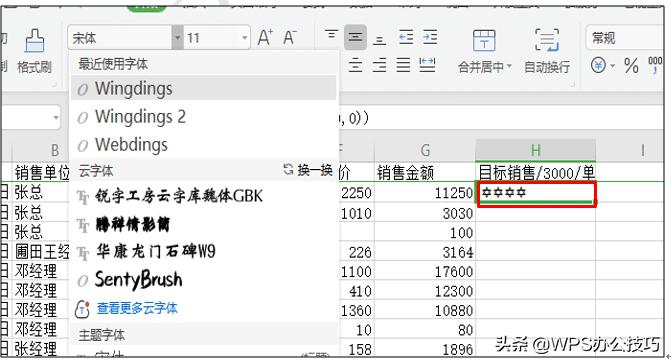Image resolution: width=671 pixels, height=363 pixels.
Task: Increase font size with the A+ icon
Action: (265, 38)
